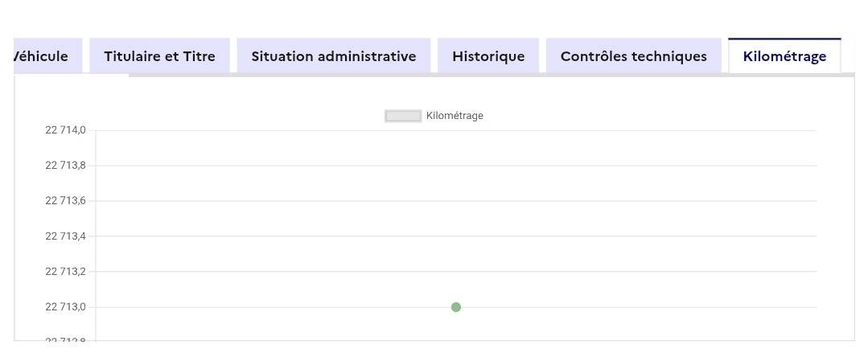Open the Situation administrative tab

point(333,56)
